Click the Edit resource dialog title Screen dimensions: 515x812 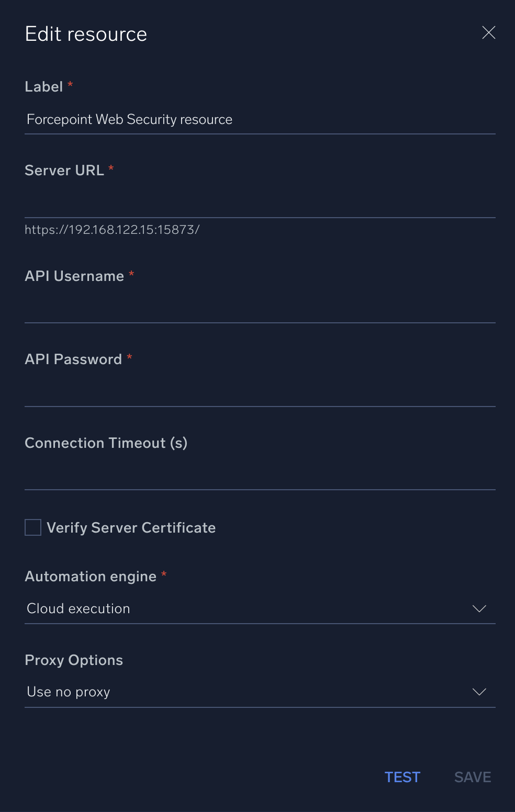[x=85, y=33]
